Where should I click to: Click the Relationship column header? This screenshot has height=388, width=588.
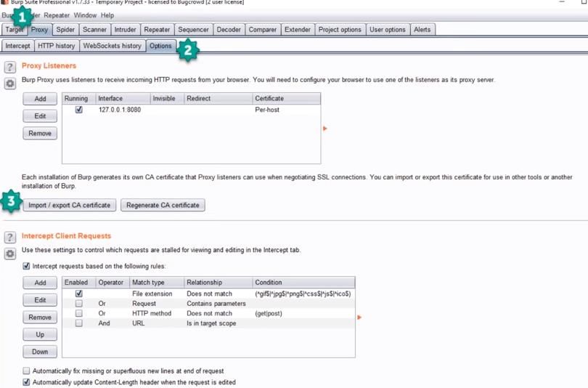(219, 282)
